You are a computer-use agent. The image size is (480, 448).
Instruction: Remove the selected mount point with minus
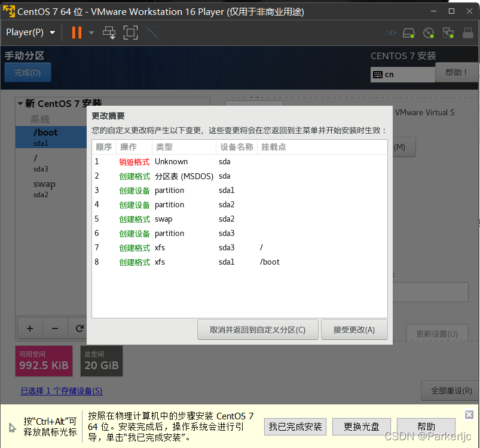(x=55, y=329)
